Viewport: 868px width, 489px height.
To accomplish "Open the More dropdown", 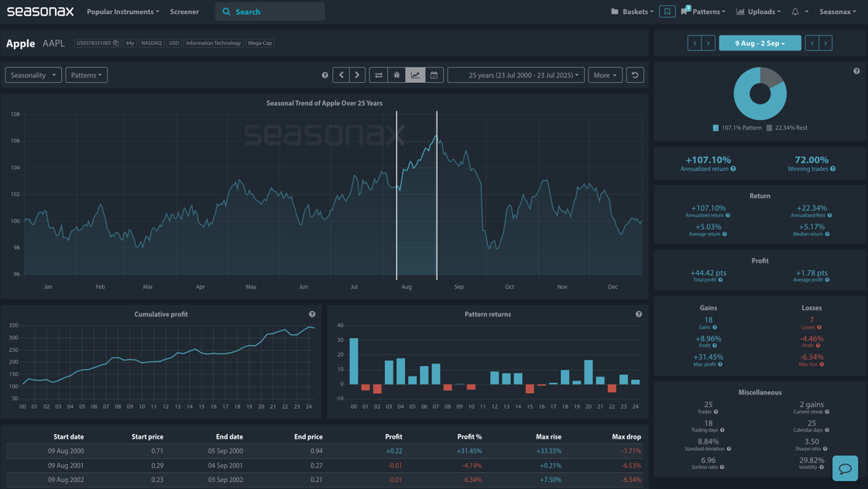I will 605,75.
